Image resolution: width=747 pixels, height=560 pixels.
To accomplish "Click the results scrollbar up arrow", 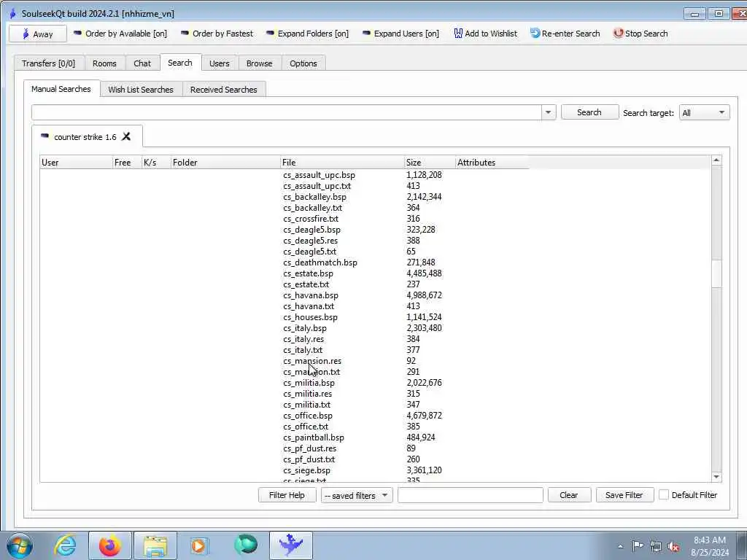I will [x=716, y=160].
